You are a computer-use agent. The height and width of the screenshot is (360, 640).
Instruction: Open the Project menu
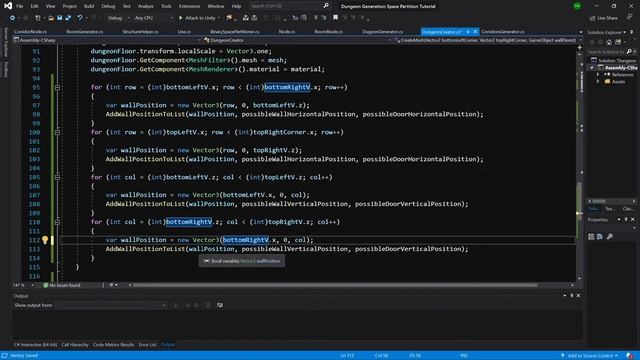click(x=69, y=6)
